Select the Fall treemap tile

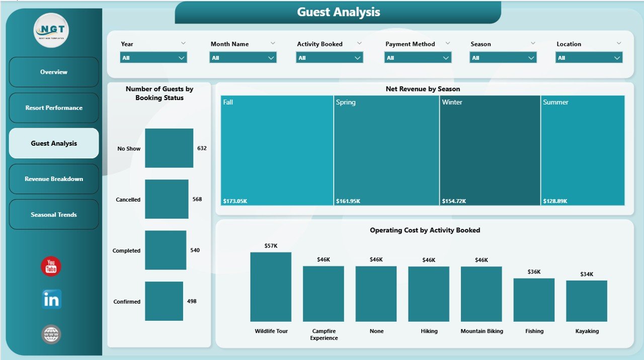coord(277,151)
